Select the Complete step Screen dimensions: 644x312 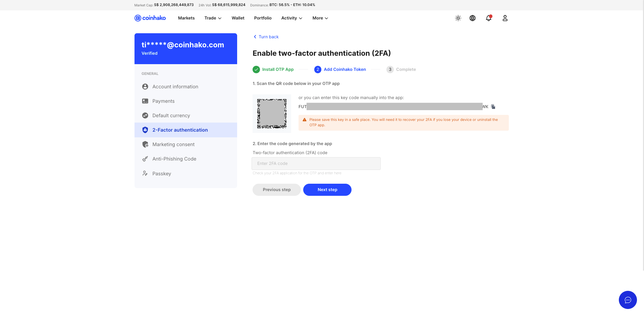point(401,70)
